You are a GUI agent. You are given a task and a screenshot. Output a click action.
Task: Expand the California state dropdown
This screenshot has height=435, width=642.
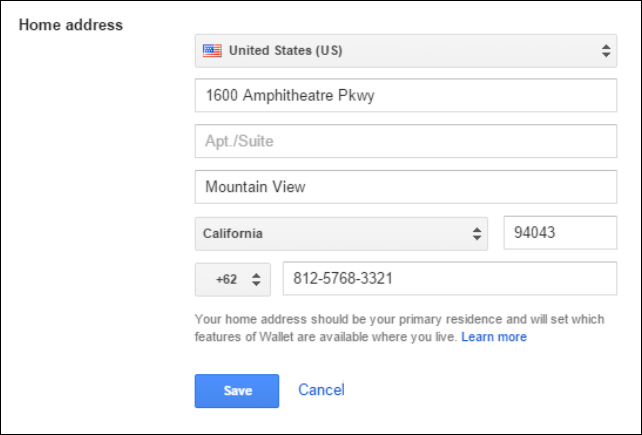point(341,233)
